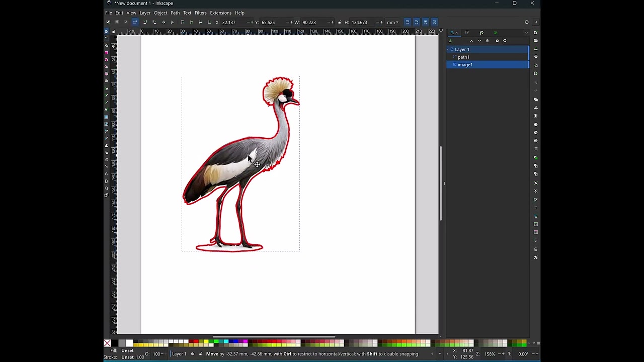Click the New document icon
The width and height of the screenshot is (644, 362).
click(536, 32)
